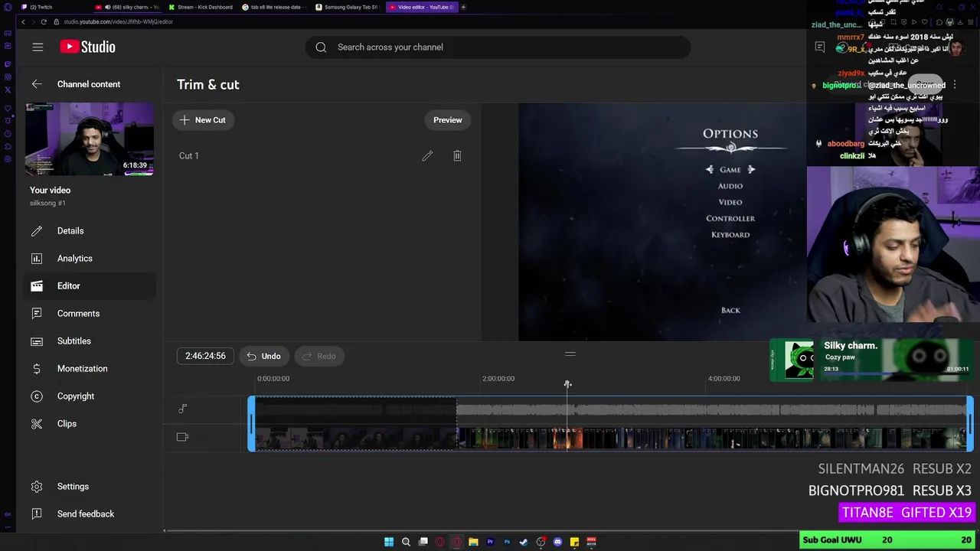This screenshot has width=980, height=551.
Task: Open OBS Studio from the taskbar
Action: [x=541, y=542]
